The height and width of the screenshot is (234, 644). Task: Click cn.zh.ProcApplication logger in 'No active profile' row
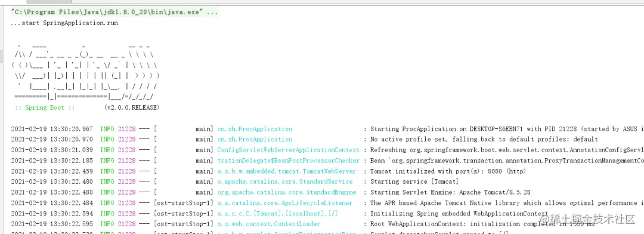[x=255, y=140]
